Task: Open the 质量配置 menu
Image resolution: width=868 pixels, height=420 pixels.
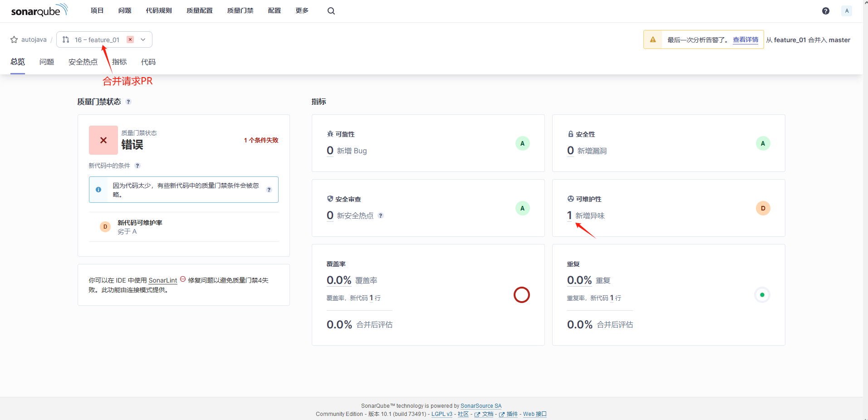Action: click(x=200, y=10)
